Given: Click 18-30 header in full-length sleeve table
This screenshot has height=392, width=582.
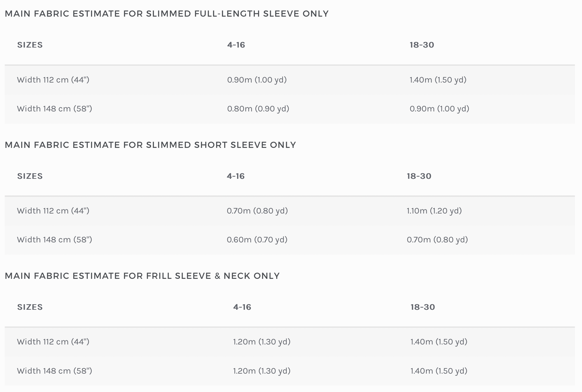Looking at the screenshot, I should pyautogui.click(x=422, y=45).
